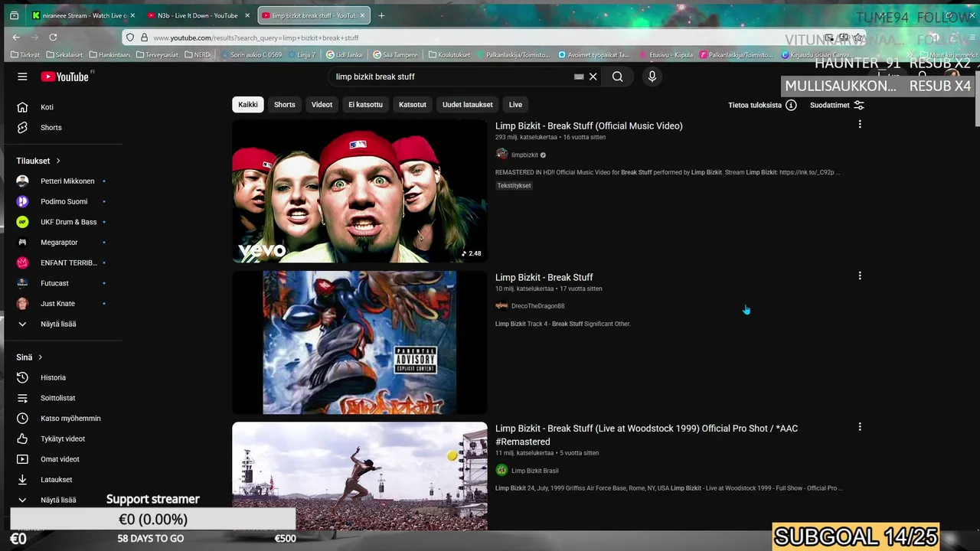The width and height of the screenshot is (980, 551).
Task: Open more options for DrecoTheDragon88 result
Action: point(860,275)
